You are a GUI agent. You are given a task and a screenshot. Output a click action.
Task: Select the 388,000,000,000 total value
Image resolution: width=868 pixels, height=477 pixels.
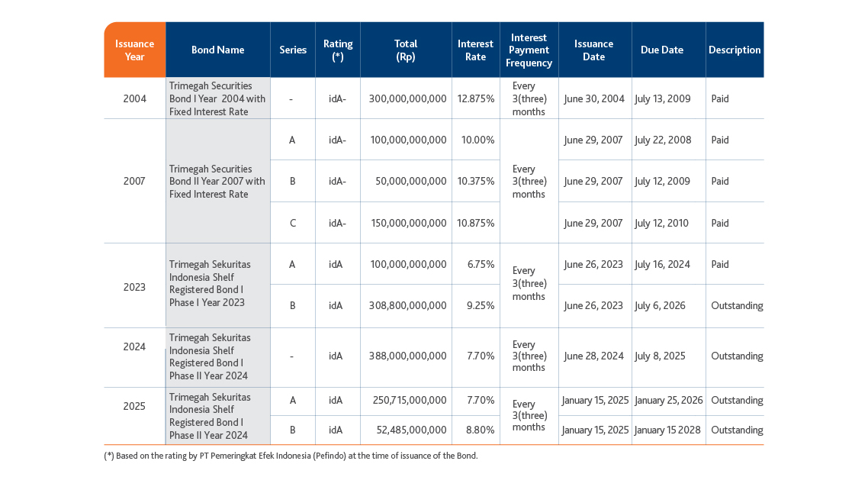click(x=407, y=356)
